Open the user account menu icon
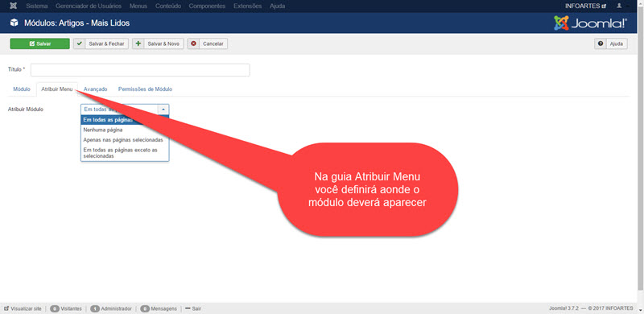Image resolution: width=644 pixels, height=314 pixels. point(620,6)
